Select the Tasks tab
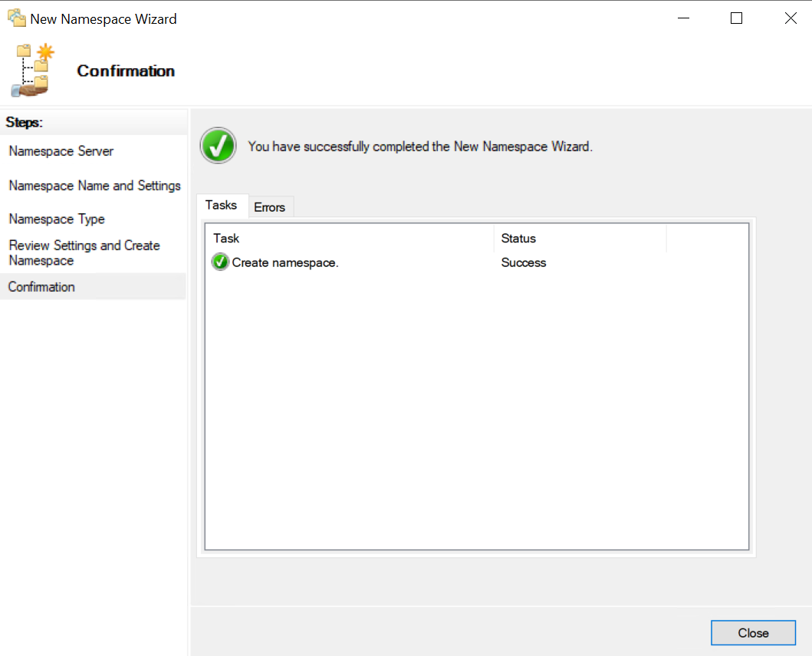This screenshot has height=656, width=812. [x=222, y=206]
